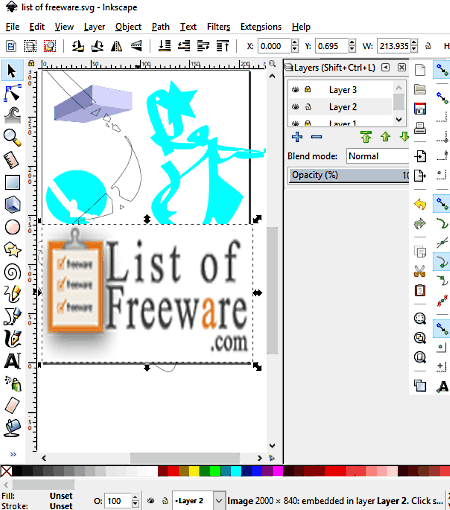Click Rotate 90 degrees counter-clockwise icon
The image size is (450, 510).
(77, 46)
